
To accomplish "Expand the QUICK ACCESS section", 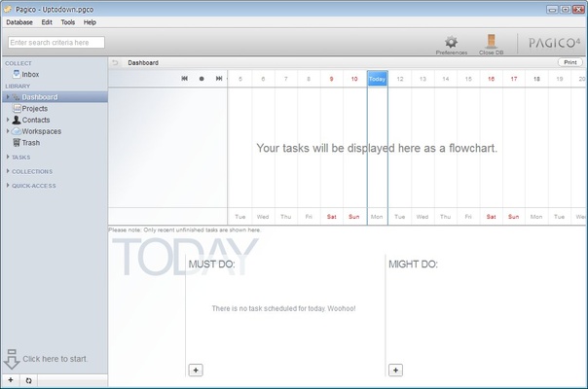I will [8, 185].
